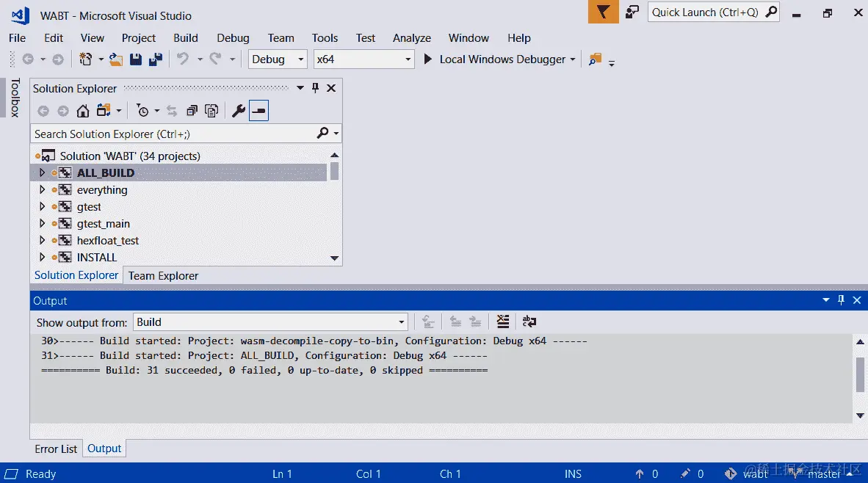Screen dimensions: 868x483
Task: Toggle Word Wrap in the Output window
Action: click(x=529, y=322)
